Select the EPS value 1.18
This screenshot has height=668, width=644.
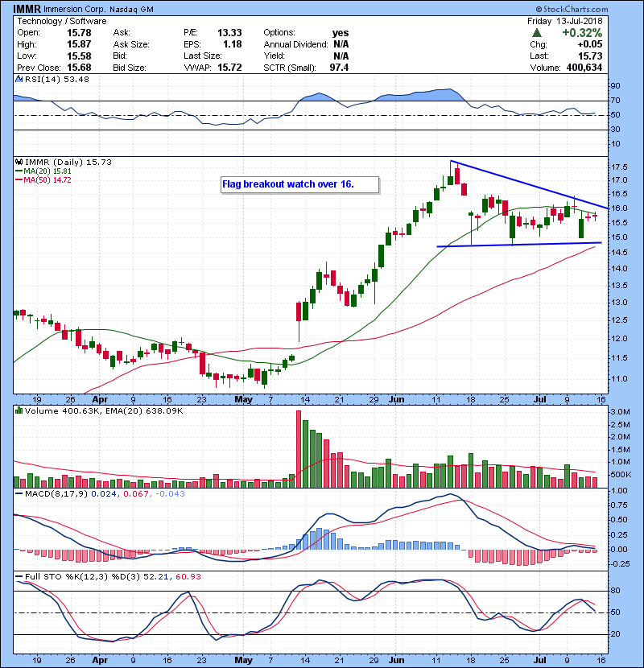click(x=233, y=44)
